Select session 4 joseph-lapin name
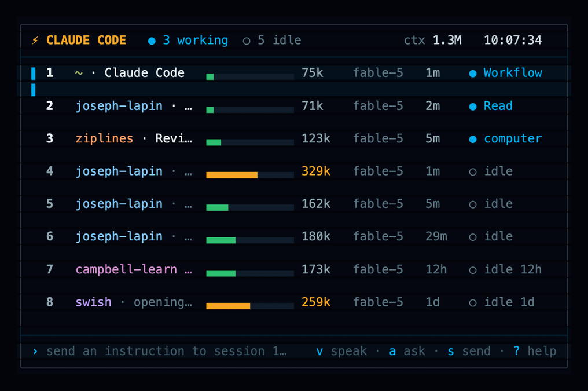588x391 pixels. click(x=119, y=171)
